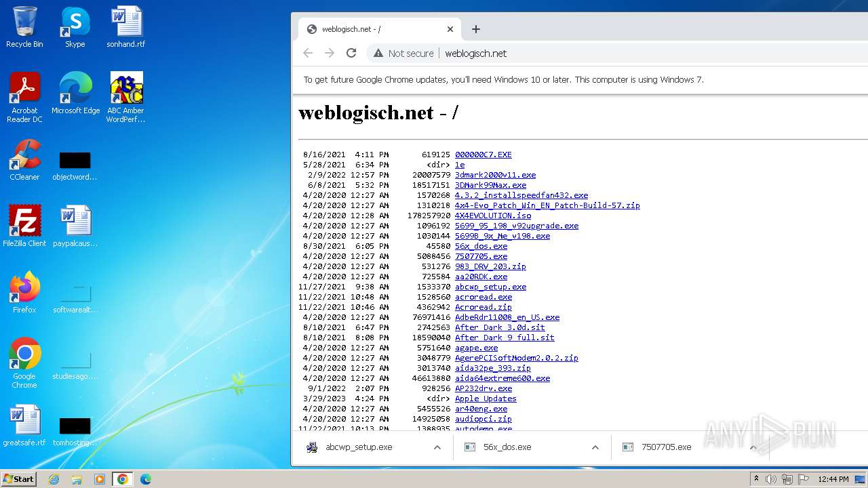
Task: Download AgerePCISoftModem2.0.2.zip link
Action: [517, 358]
